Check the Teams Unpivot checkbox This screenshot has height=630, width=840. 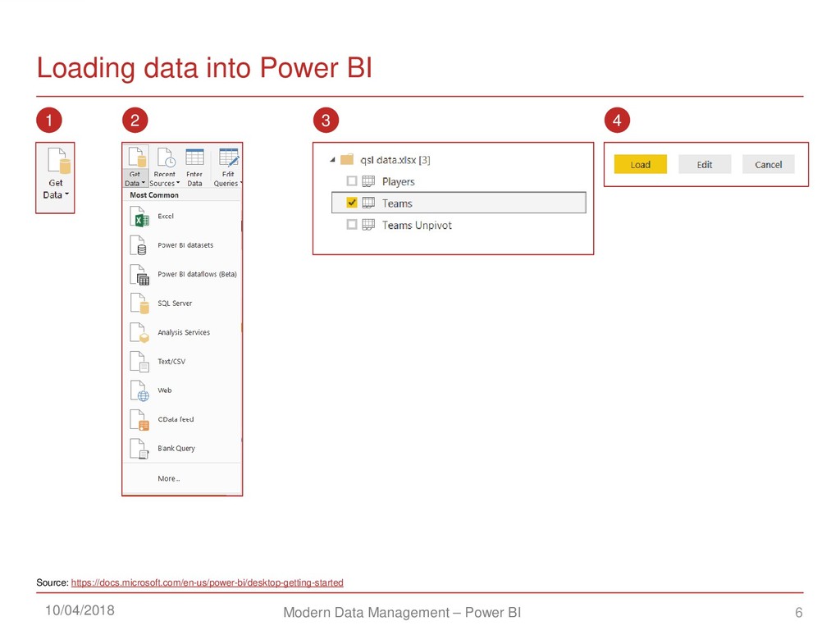click(x=351, y=225)
